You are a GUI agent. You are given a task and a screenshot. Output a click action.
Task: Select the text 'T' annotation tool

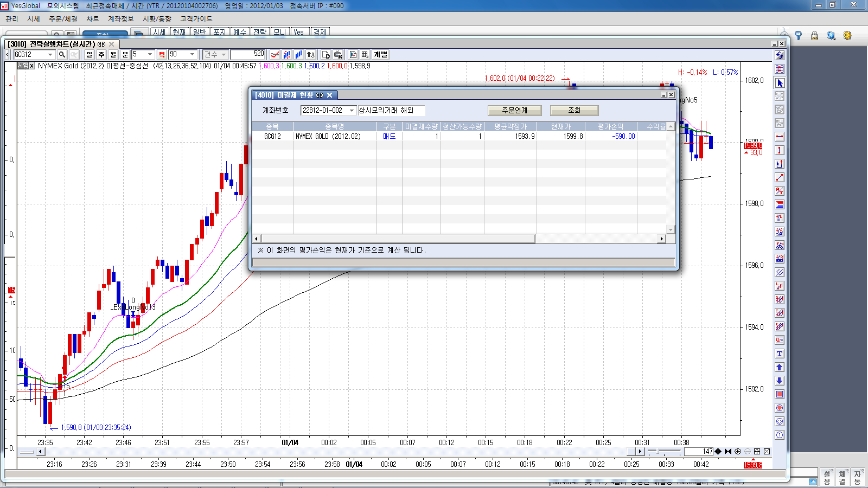click(780, 354)
